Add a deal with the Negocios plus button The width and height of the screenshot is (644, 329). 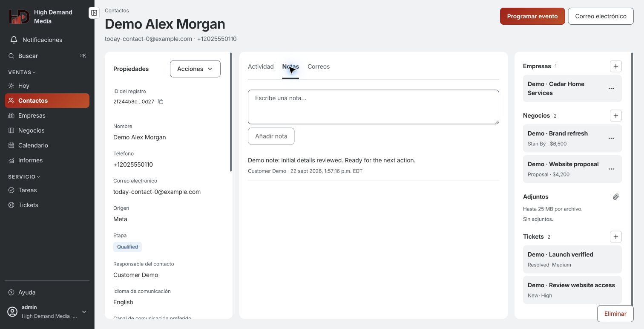(616, 115)
